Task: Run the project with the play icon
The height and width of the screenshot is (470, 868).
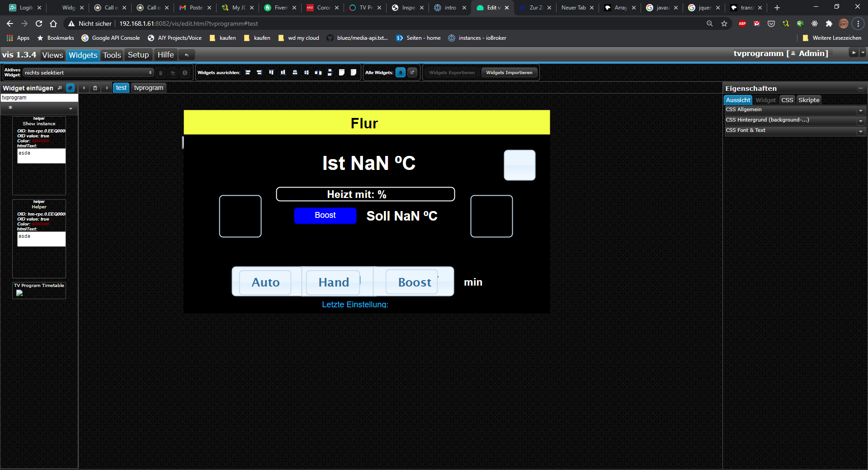Action: click(854, 53)
